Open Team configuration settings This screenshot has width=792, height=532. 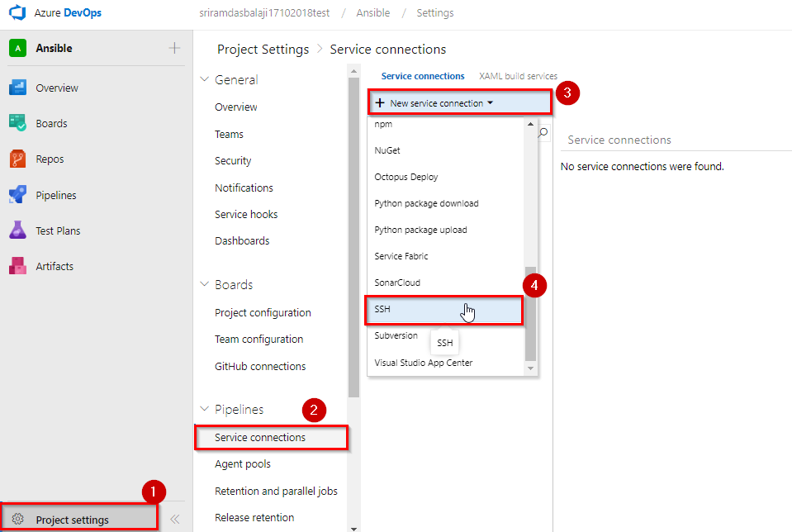(258, 339)
